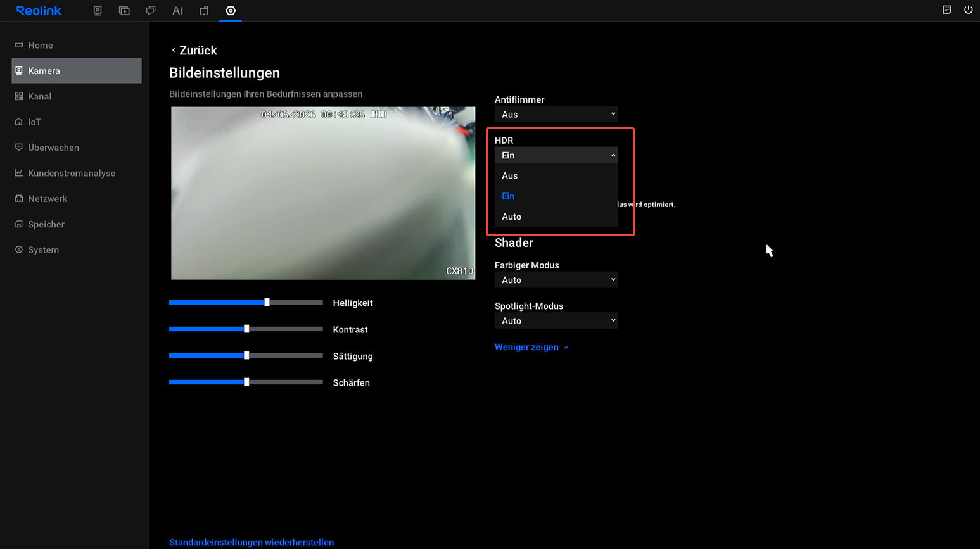
Task: Click the Bildeinstellungen heading
Action: click(x=224, y=73)
